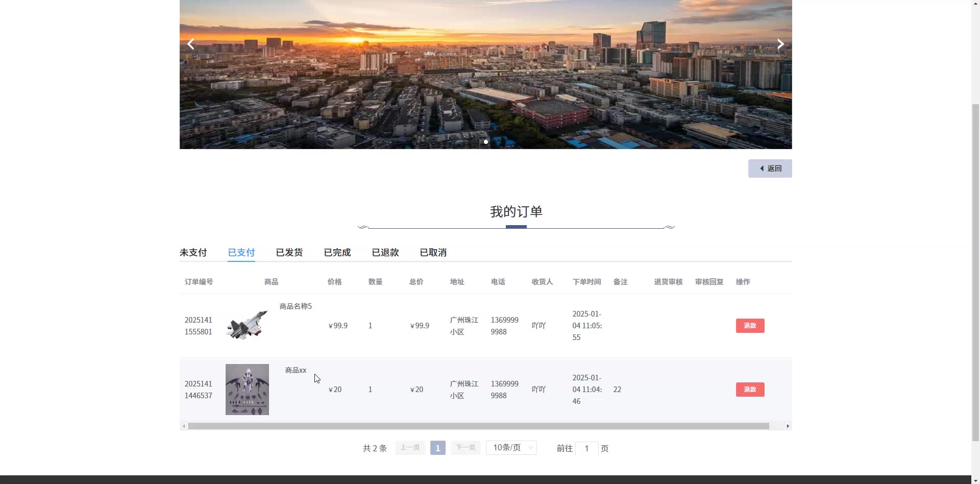980x484 pixels.
Task: Select the carousel indicator dot
Action: 486,142
